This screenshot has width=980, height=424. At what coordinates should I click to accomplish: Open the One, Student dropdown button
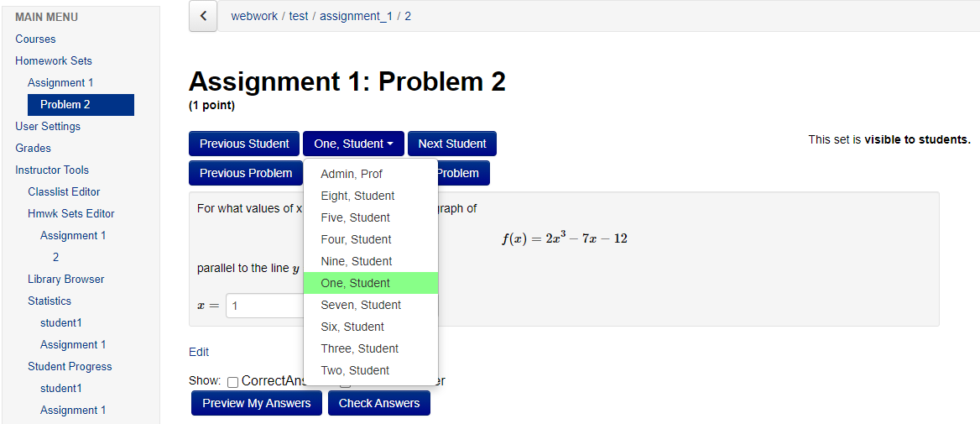click(x=354, y=144)
